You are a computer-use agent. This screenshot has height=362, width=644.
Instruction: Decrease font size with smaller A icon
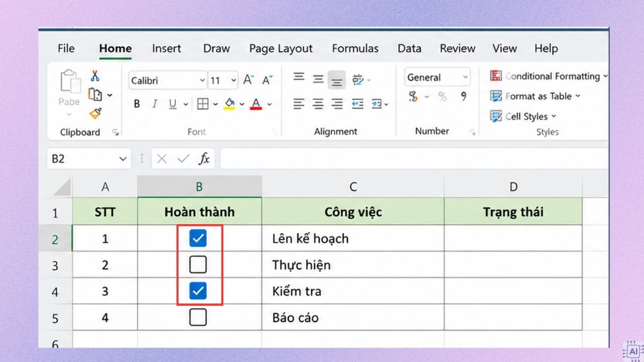267,80
